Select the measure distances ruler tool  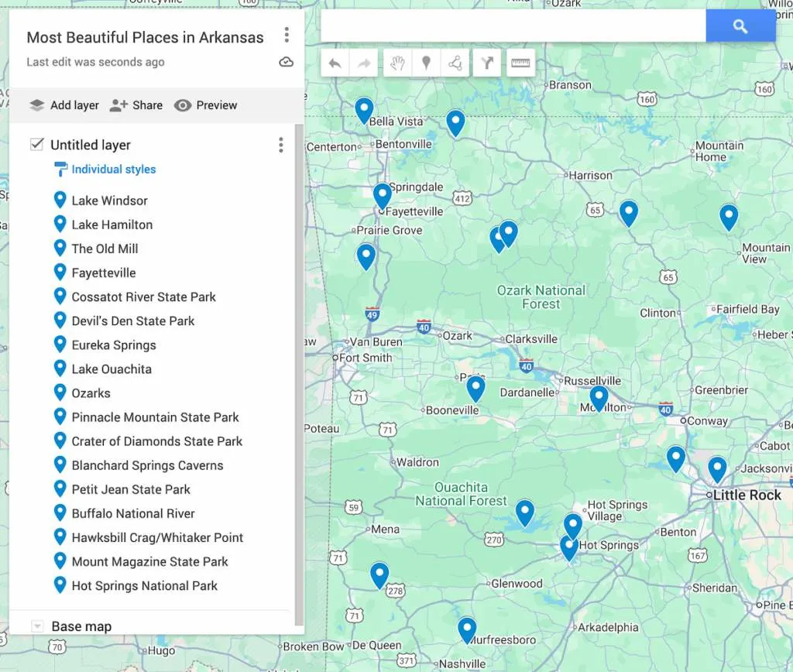click(520, 63)
